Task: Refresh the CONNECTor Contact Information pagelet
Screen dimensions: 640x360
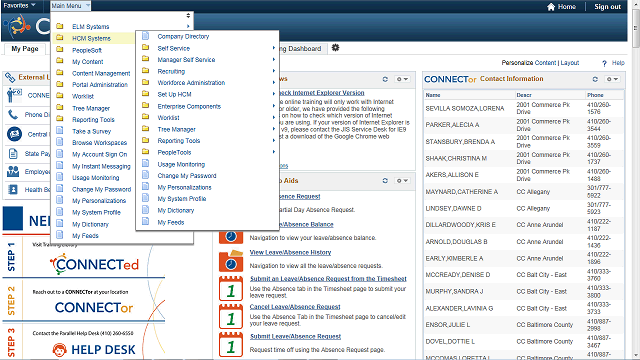Action: coord(595,79)
